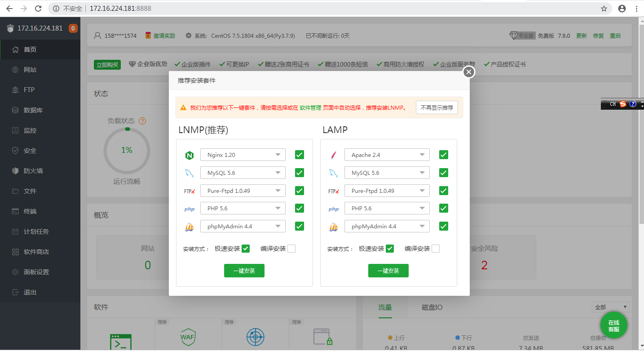Click the orange notification badge showing 0
Screen dimensions: 644x352
[x=73, y=28]
